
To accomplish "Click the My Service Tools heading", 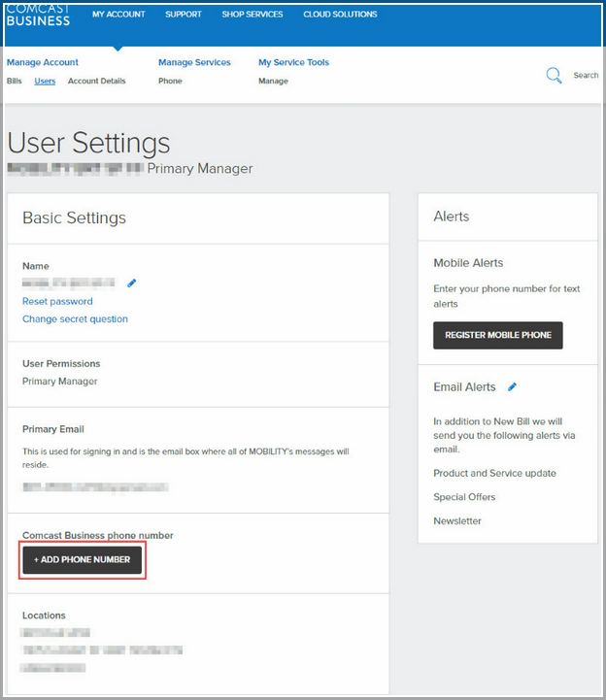I will [293, 62].
